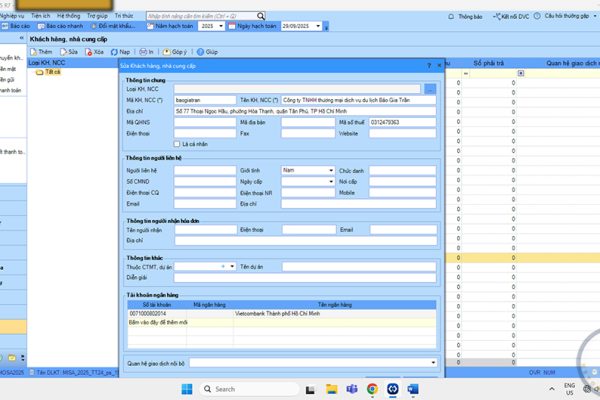
Task: Click the ellipsis button beside Loại KH, NCC
Action: pyautogui.click(x=430, y=90)
